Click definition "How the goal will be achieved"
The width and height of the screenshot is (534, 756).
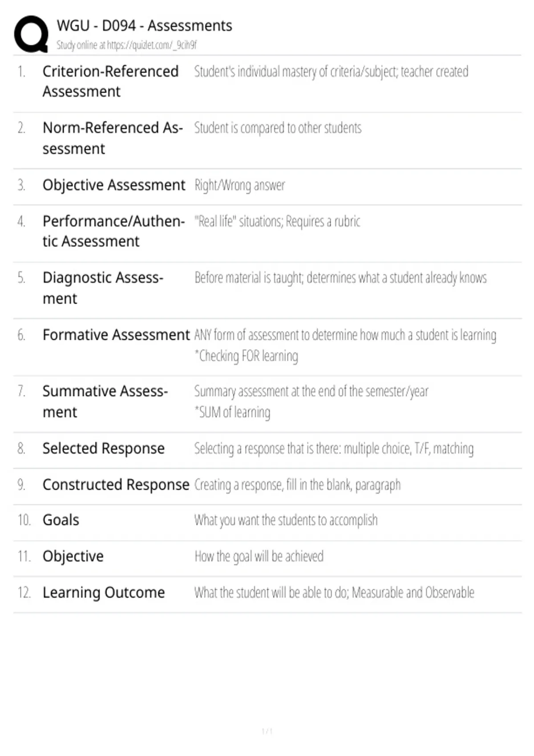click(x=259, y=556)
